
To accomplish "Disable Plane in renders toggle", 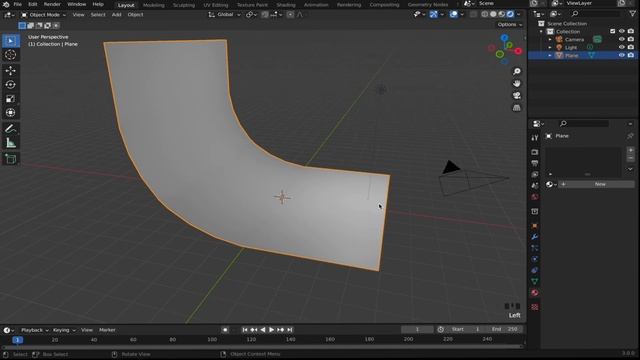I will click(x=631, y=55).
